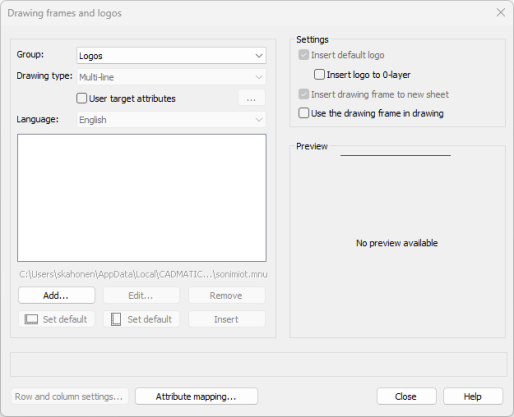514x417 pixels.
Task: Open Attribute mapping... settings
Action: [196, 396]
